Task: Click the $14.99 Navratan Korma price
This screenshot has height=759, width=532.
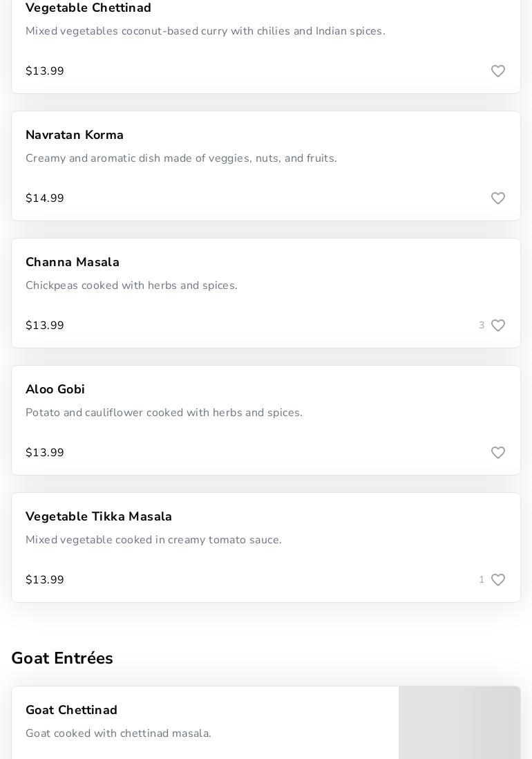Action: pos(45,198)
